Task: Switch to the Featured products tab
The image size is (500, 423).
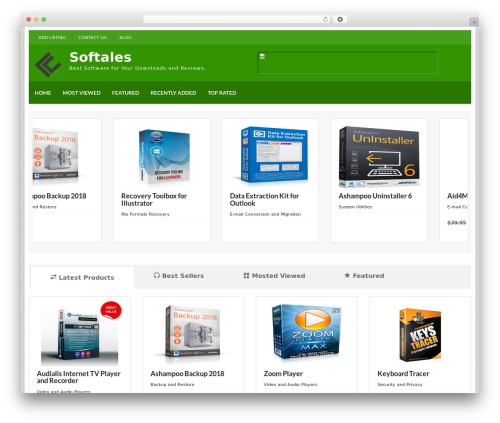Action: (x=364, y=276)
